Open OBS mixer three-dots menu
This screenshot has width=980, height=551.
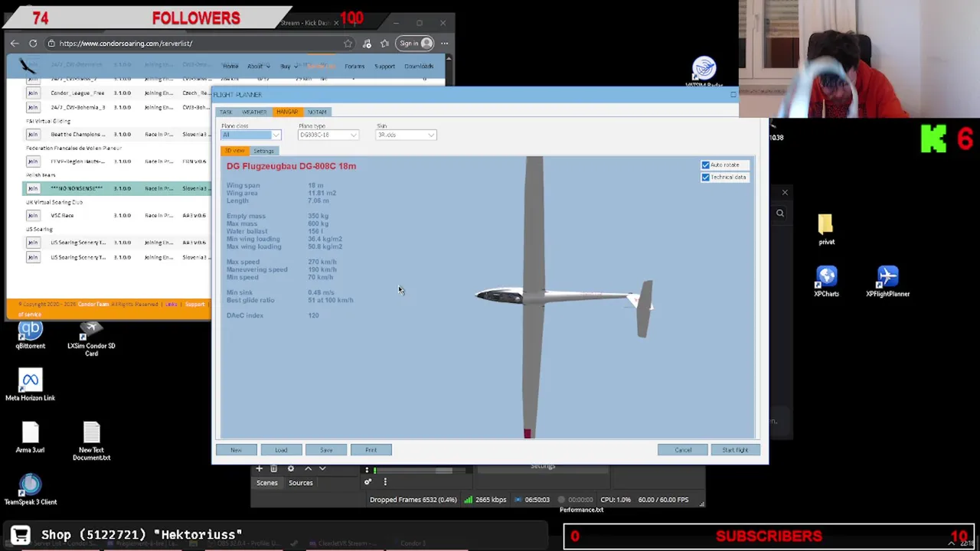pyautogui.click(x=385, y=482)
